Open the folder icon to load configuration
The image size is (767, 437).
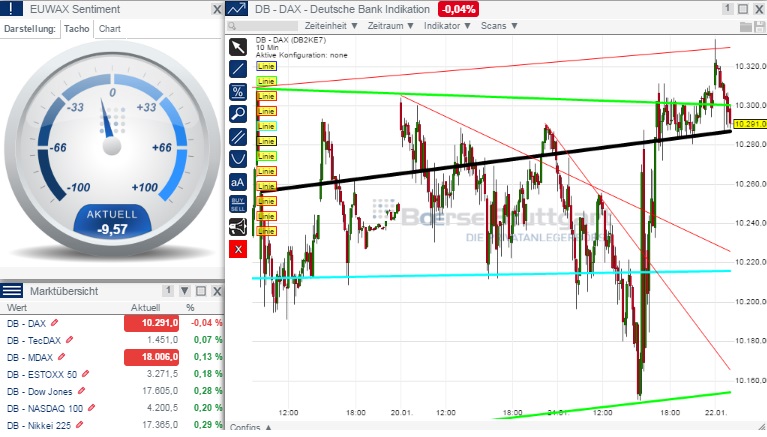coord(745,27)
